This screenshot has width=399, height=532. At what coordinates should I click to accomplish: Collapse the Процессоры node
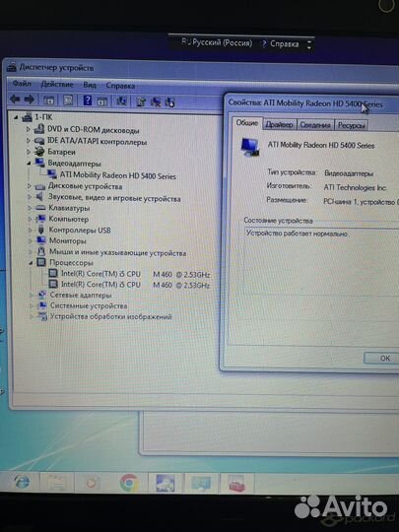[x=31, y=263]
